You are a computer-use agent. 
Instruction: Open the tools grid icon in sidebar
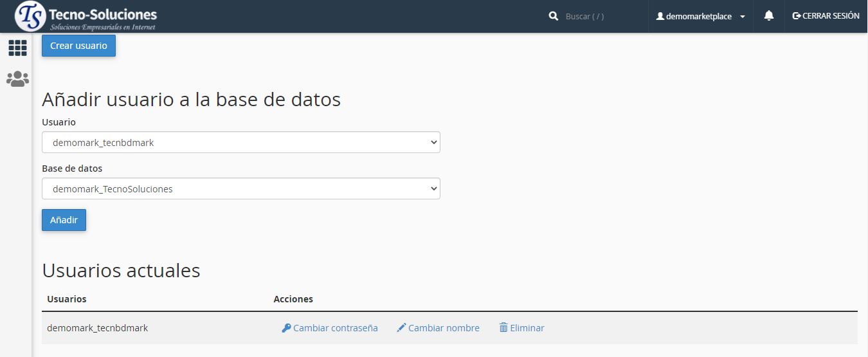pyautogui.click(x=17, y=48)
